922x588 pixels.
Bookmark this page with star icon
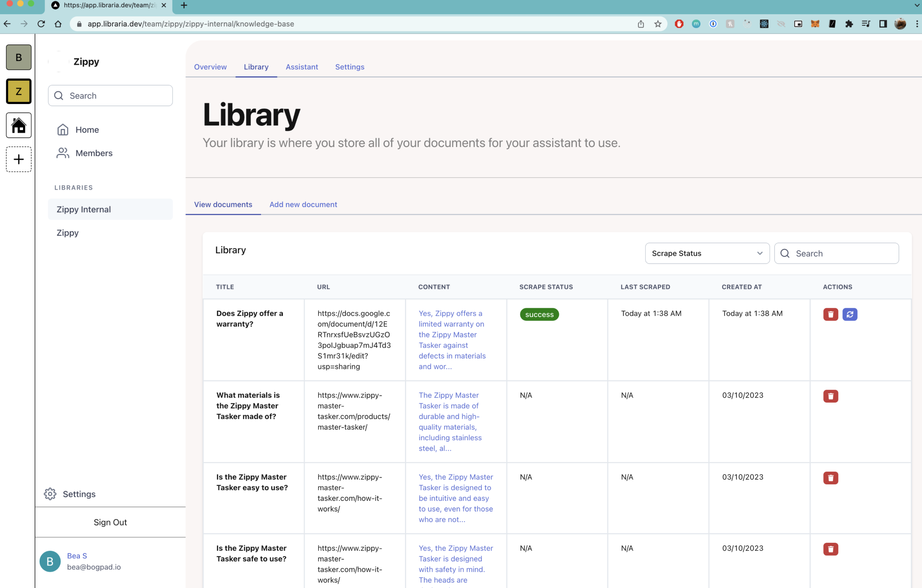[658, 24]
